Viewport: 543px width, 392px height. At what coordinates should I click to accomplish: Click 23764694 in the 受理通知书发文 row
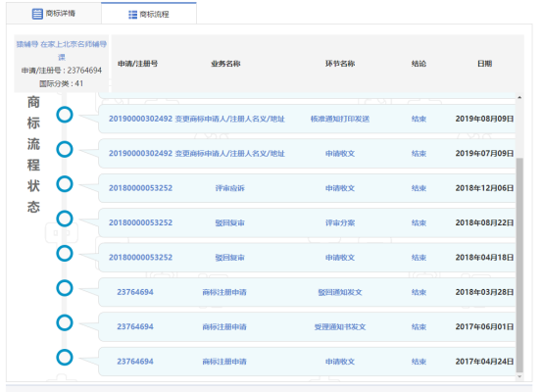click(135, 326)
